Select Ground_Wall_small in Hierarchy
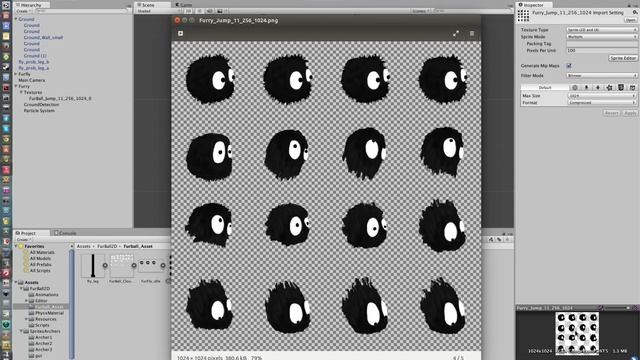 coord(43,38)
